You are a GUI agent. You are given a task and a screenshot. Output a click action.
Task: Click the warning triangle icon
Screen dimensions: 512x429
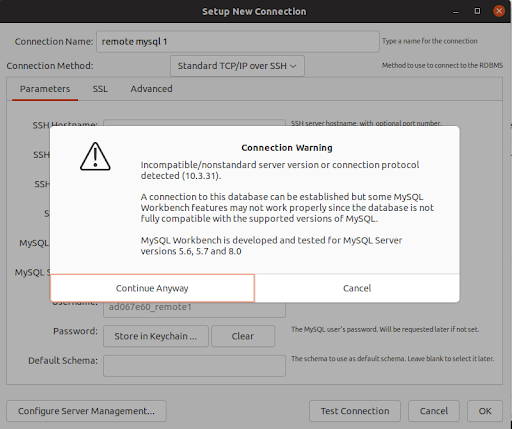(x=95, y=156)
